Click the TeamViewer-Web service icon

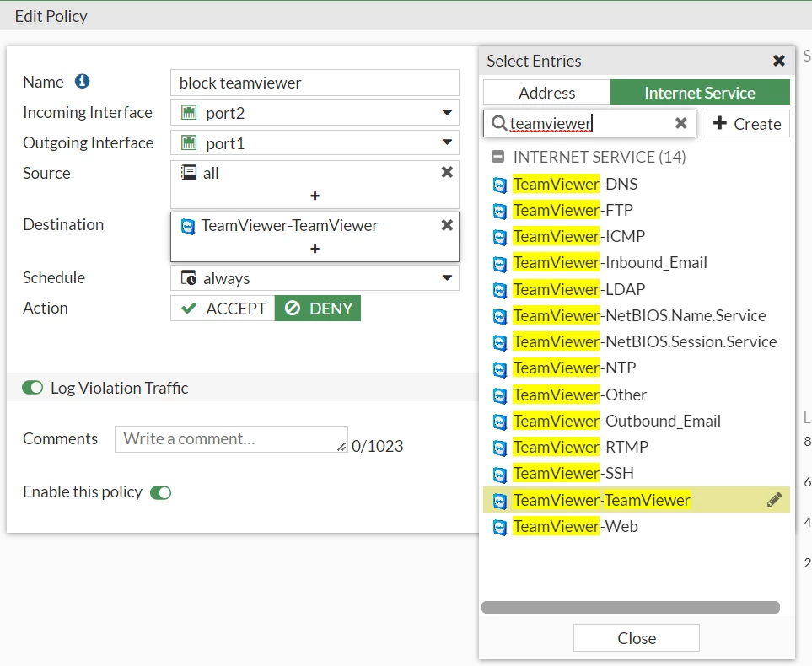499,527
